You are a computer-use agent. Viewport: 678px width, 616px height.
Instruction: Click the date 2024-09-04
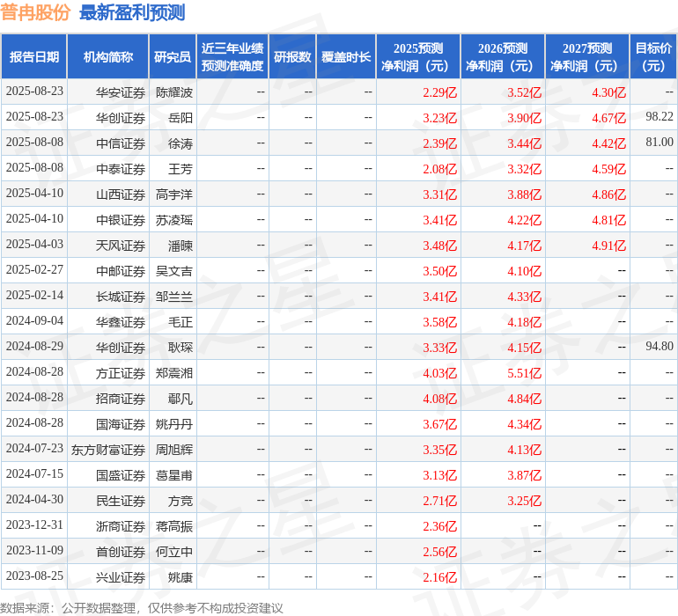coord(34,320)
